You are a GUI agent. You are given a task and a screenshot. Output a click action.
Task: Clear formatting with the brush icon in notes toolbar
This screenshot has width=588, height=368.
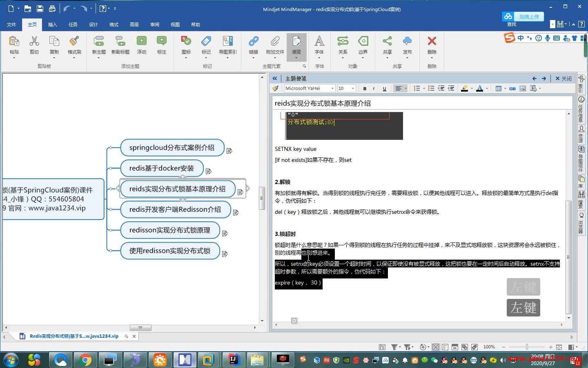tap(276, 88)
